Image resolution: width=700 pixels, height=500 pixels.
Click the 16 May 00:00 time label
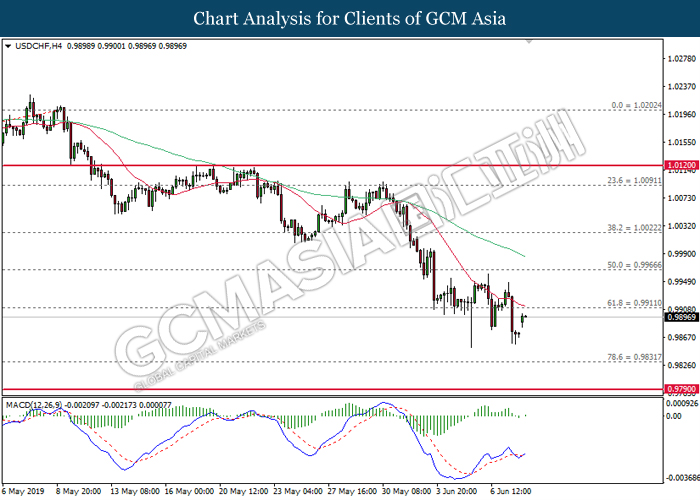[x=189, y=491]
